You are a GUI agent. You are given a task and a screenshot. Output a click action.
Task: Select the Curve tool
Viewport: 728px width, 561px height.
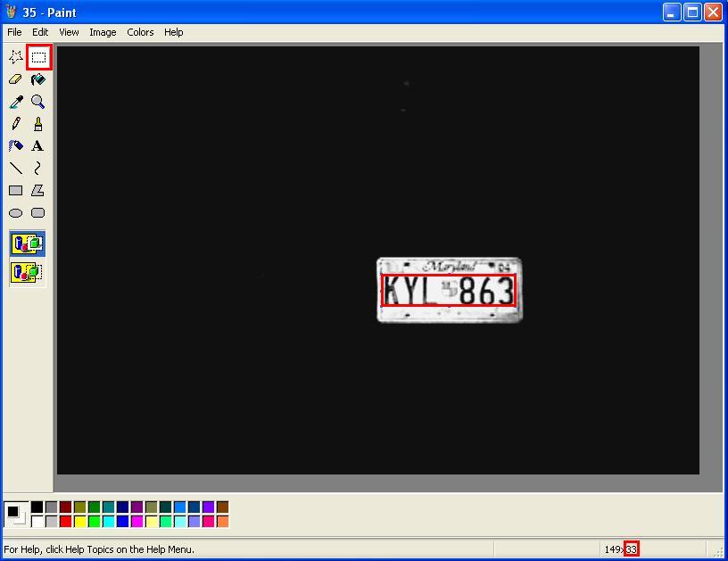tap(38, 168)
